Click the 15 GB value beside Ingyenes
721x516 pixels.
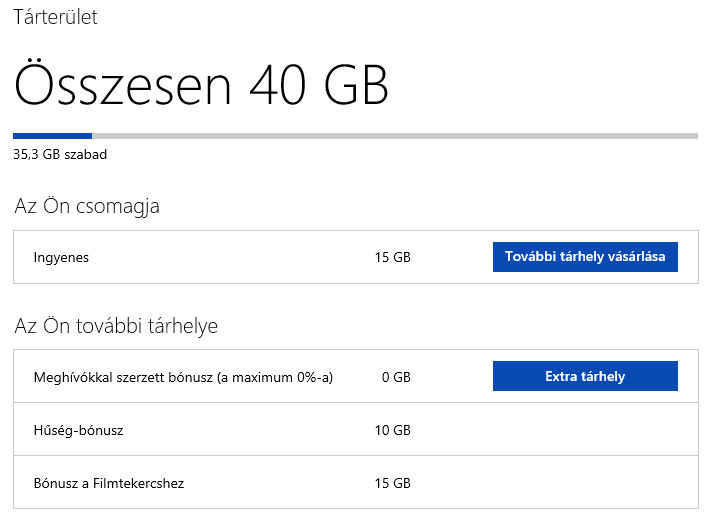[x=393, y=257]
